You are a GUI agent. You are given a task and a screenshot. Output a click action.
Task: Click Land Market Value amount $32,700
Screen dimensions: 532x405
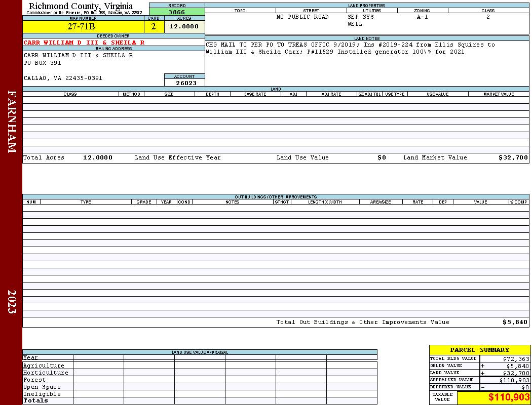[x=513, y=157]
